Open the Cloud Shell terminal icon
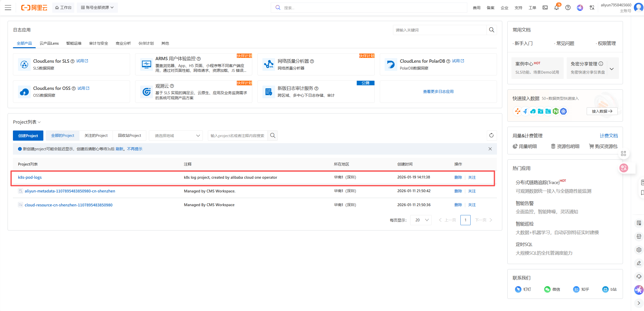Viewport: 644px width, 311px height. click(545, 8)
